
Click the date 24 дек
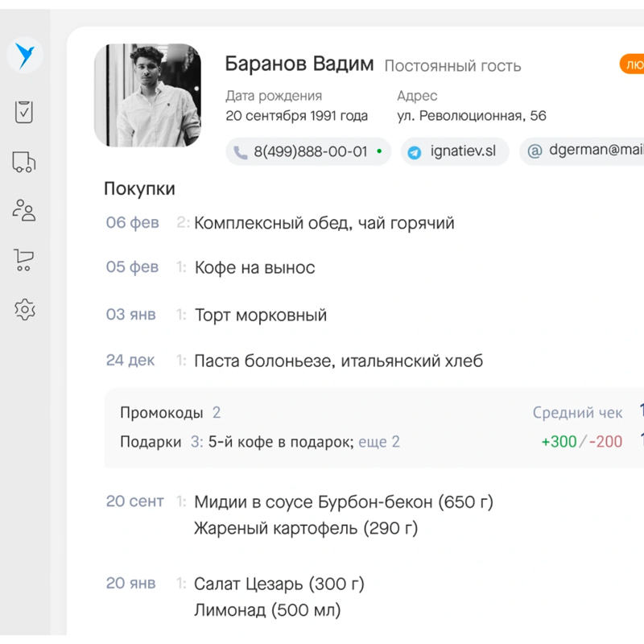[x=130, y=360]
